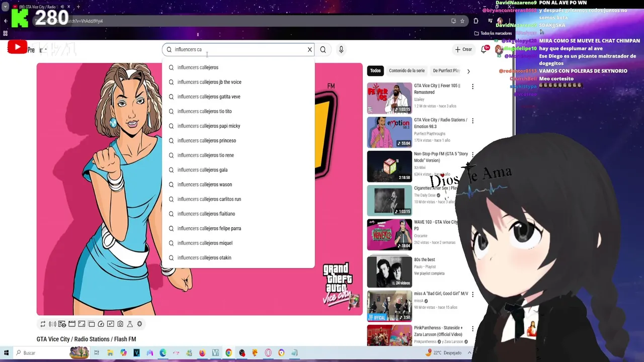Click the speedometer icon below the player
The height and width of the screenshot is (362, 644).
pyautogui.click(x=101, y=324)
